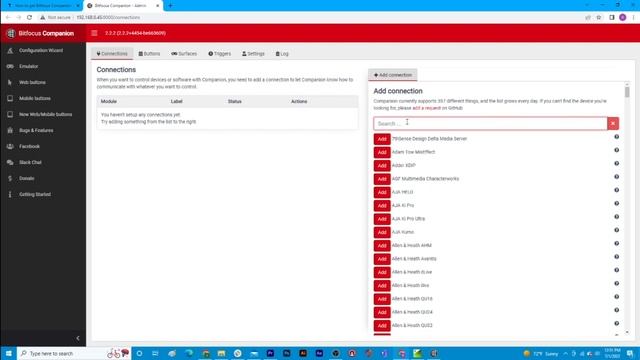Click the browser address bar URL
Image resolution: width=640 pixels, height=360 pixels.
(108, 18)
